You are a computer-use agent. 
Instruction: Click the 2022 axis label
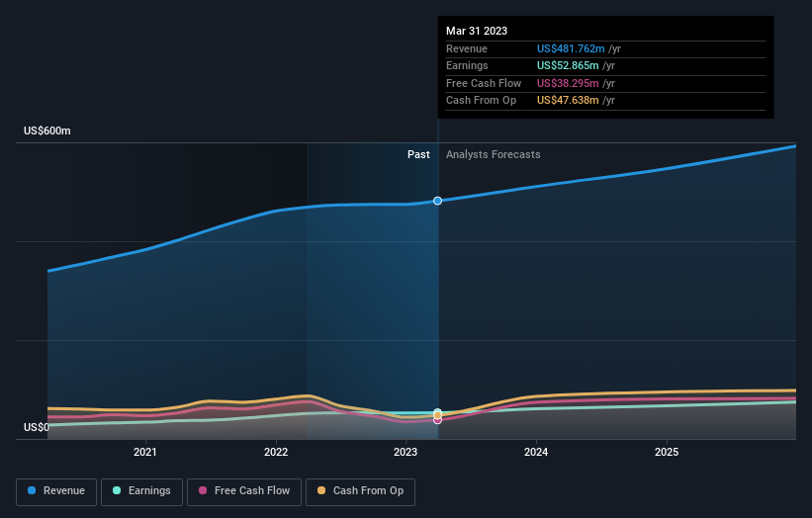[276, 452]
